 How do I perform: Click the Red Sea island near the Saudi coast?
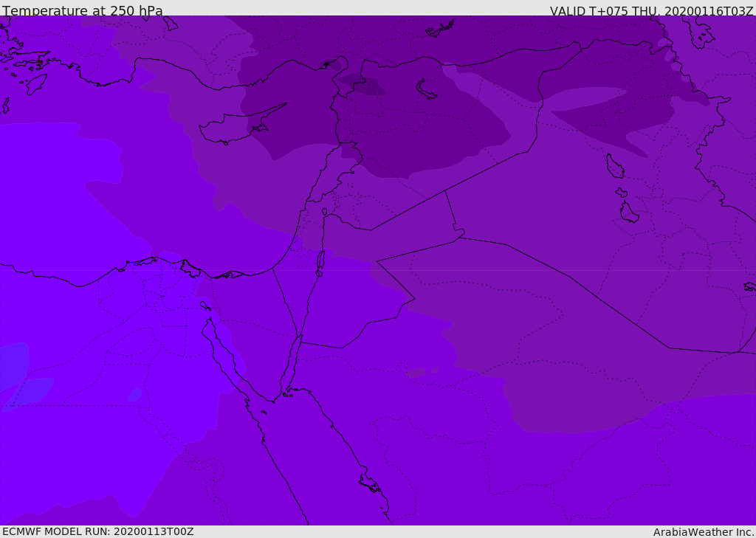click(x=370, y=483)
